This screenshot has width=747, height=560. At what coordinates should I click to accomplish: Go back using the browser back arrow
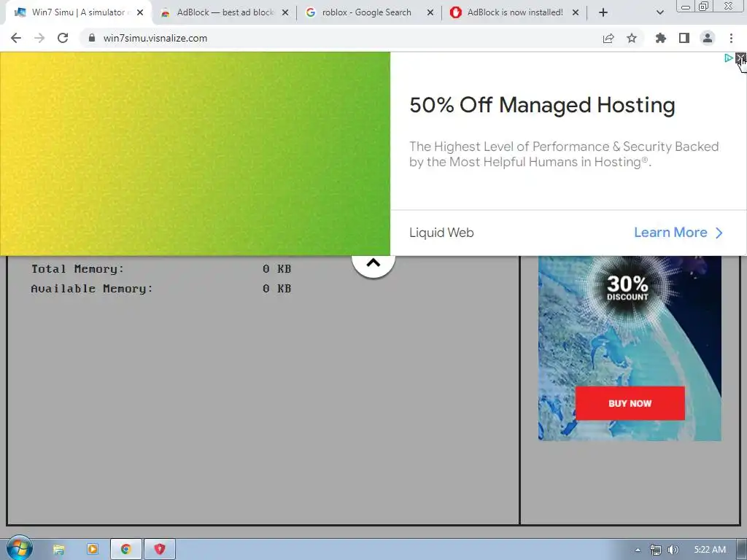[16, 38]
